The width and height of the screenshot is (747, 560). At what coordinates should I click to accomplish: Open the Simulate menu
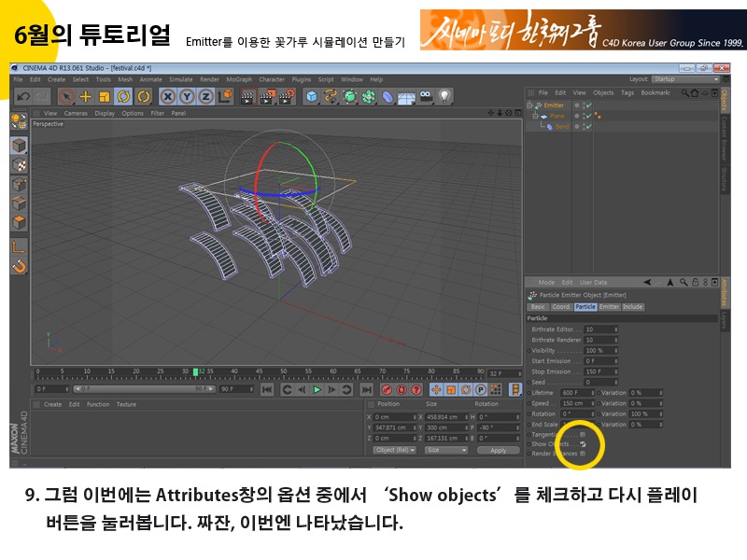[x=180, y=79]
